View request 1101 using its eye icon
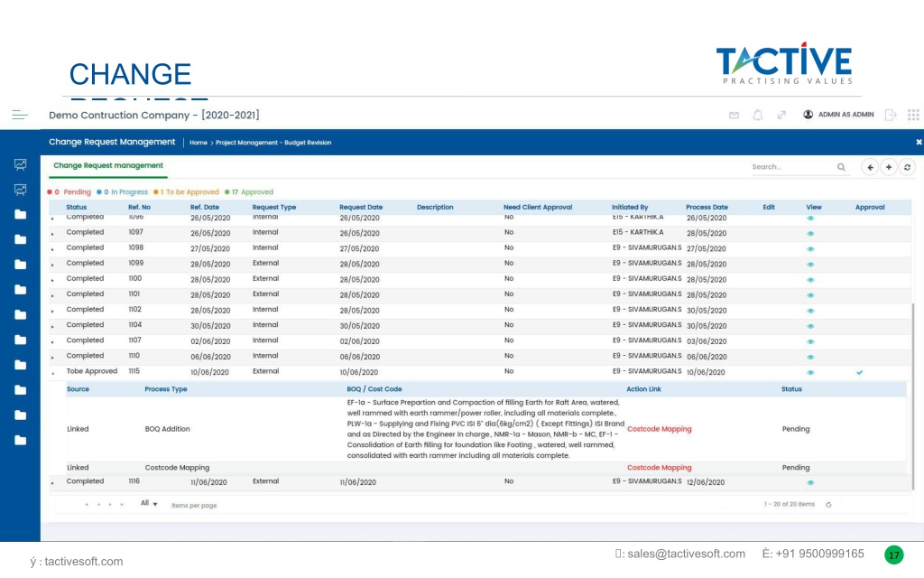This screenshot has width=924, height=578. [810, 295]
